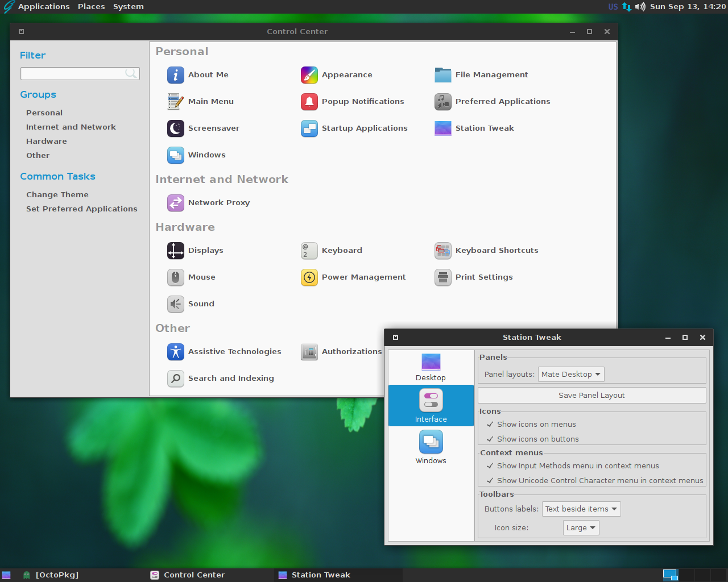Toggle Show icons on buttons

pos(532,439)
